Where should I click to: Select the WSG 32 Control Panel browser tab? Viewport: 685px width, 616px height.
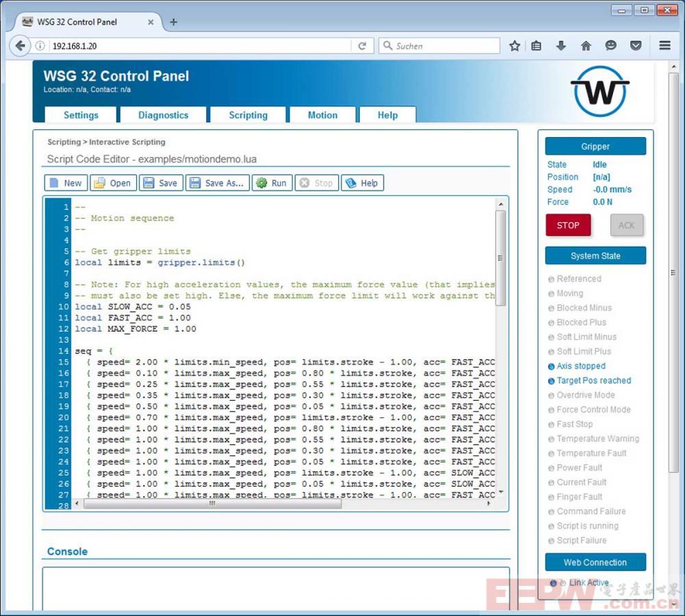[x=89, y=22]
